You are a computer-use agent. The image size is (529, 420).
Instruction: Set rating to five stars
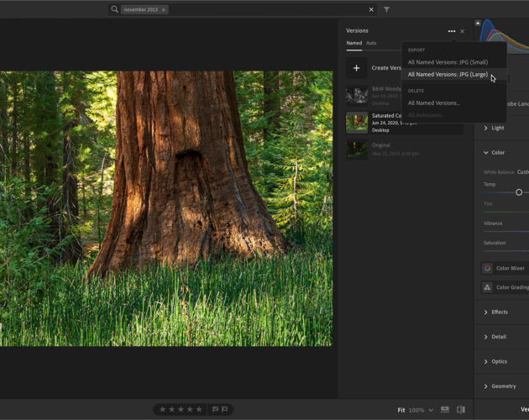[199, 409]
